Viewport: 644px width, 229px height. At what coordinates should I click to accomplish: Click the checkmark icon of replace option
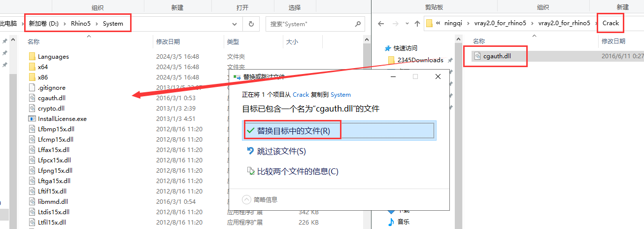pos(250,130)
